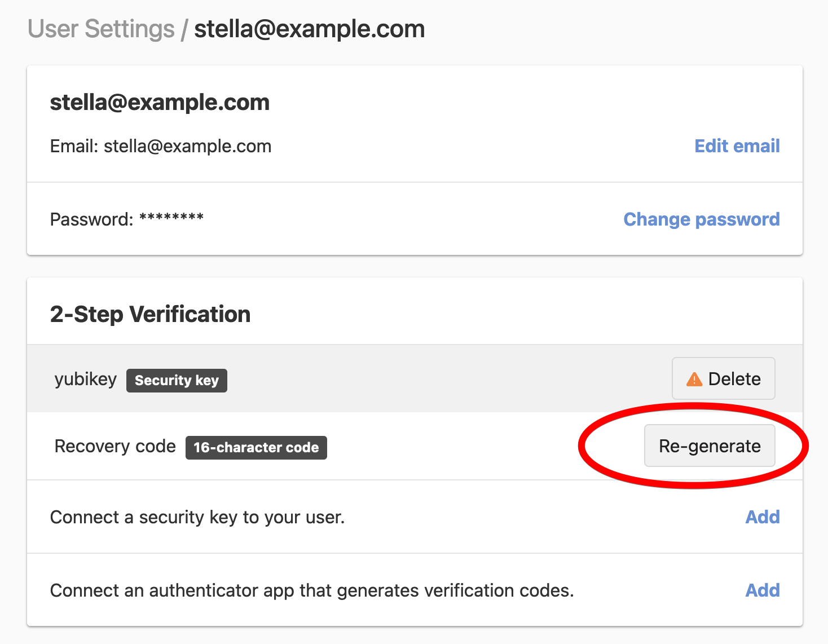Select the 16-character code badge

[x=256, y=448]
